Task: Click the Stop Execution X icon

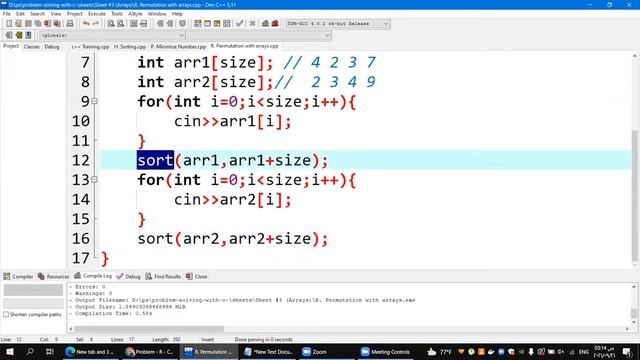Action: 252,24
